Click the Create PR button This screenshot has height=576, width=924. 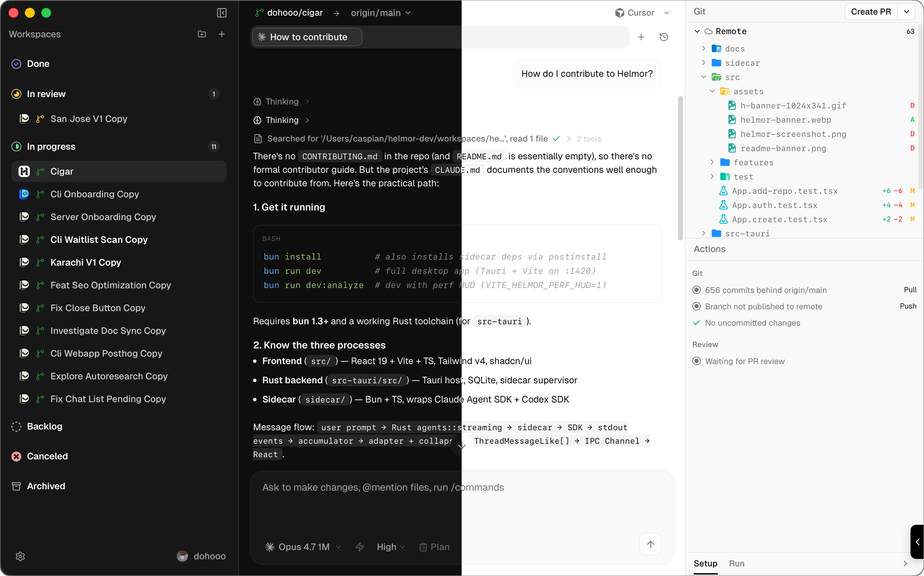(x=871, y=11)
